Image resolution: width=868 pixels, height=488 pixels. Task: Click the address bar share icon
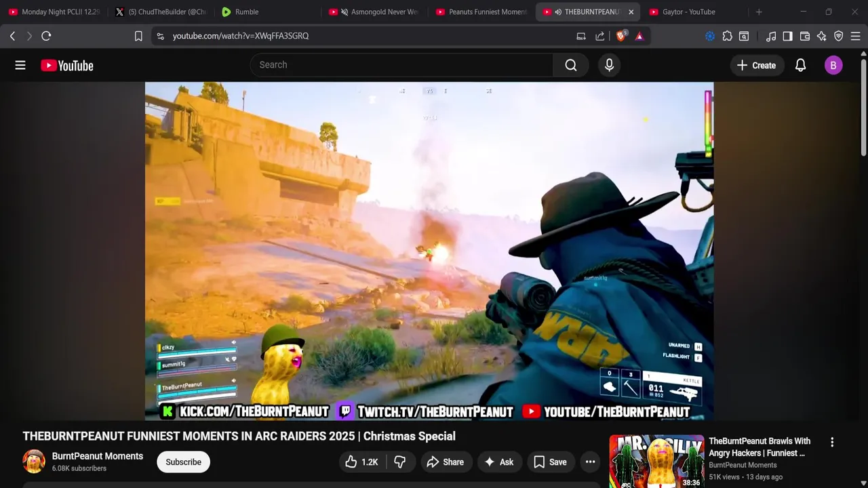(600, 36)
